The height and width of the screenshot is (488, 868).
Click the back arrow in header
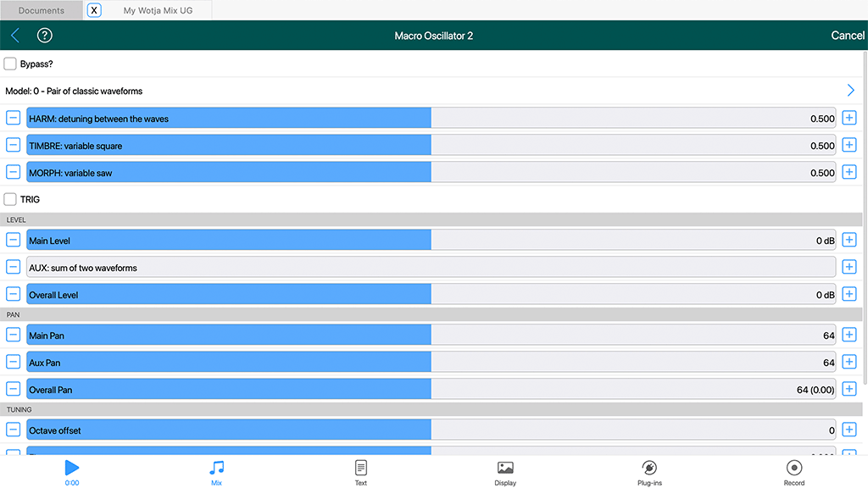point(15,36)
